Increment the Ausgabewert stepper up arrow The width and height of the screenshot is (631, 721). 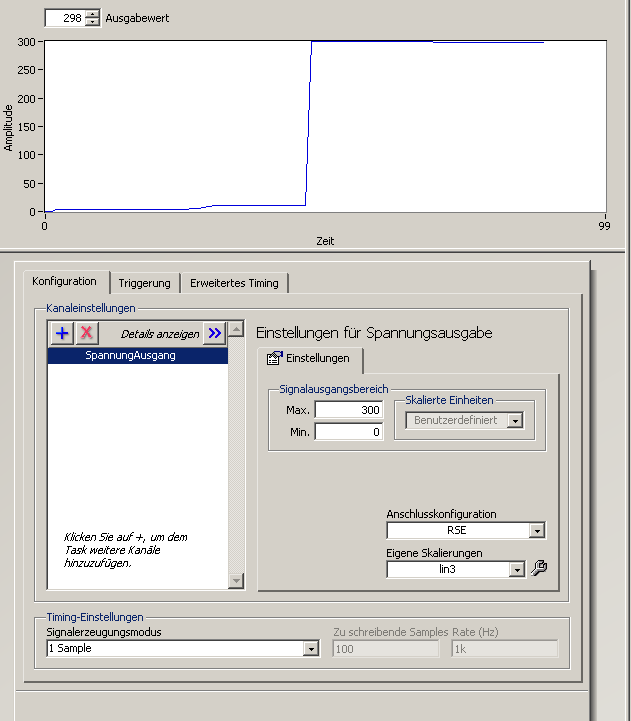pos(93,14)
